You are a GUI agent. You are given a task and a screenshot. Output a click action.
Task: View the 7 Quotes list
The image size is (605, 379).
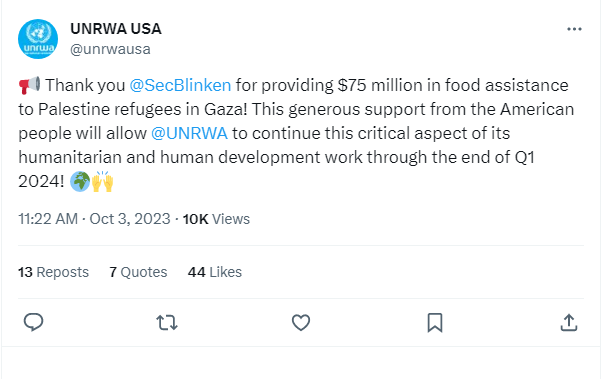click(138, 272)
